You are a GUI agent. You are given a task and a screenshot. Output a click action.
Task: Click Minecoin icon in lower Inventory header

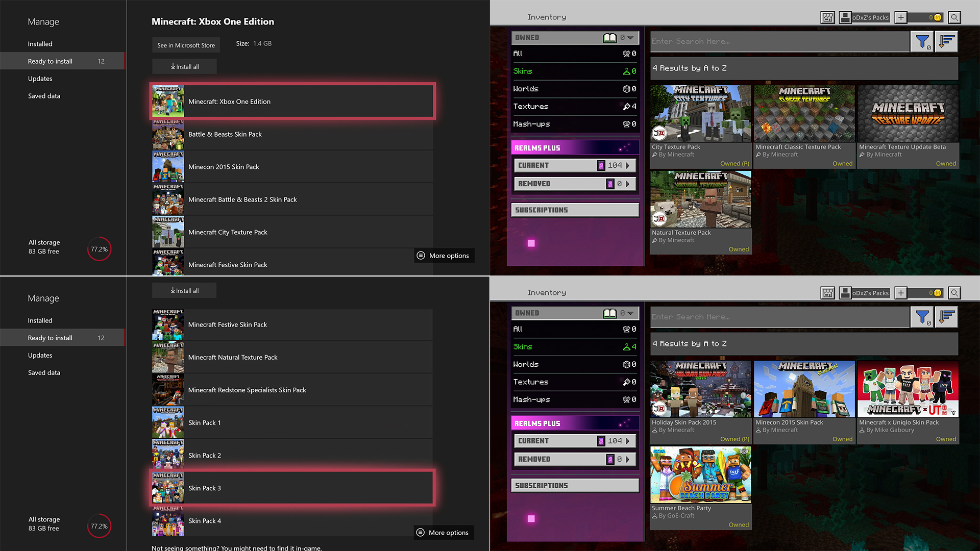tap(938, 293)
